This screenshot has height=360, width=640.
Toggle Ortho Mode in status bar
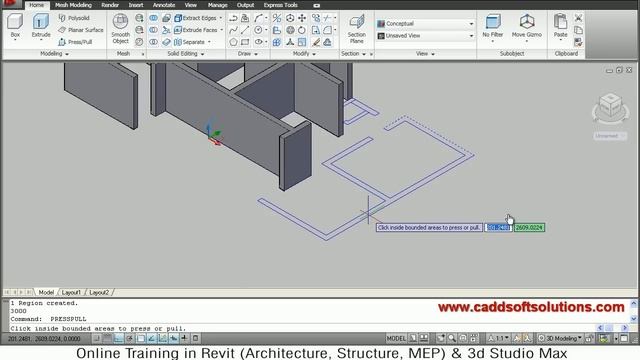tap(118, 338)
